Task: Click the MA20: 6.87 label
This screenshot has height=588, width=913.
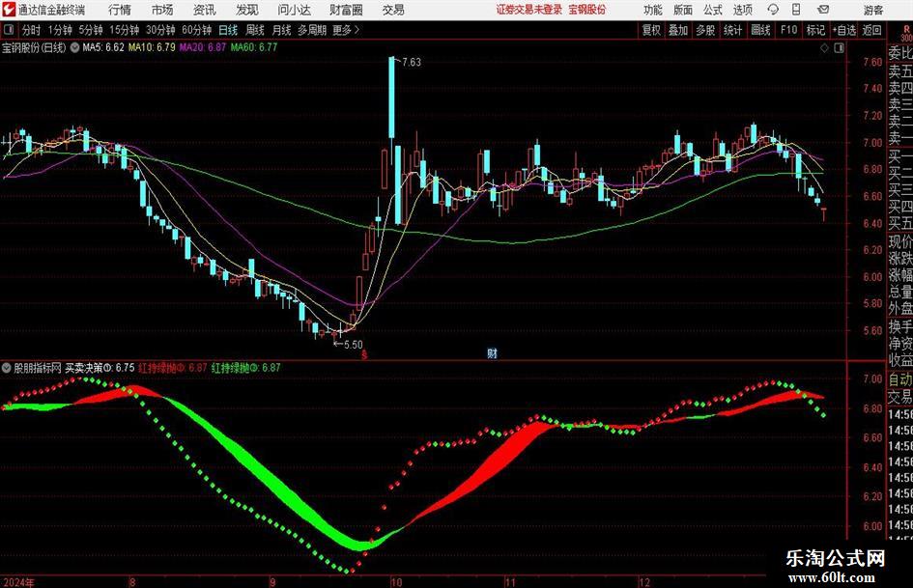Action: [x=203, y=47]
